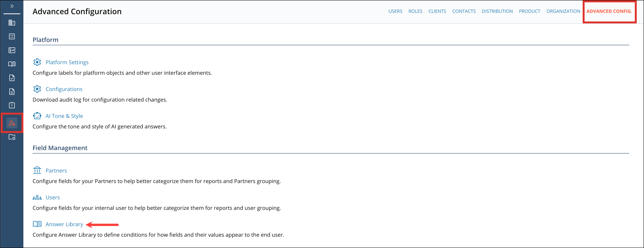Select the folder settings icon in the sidebar

click(12, 137)
